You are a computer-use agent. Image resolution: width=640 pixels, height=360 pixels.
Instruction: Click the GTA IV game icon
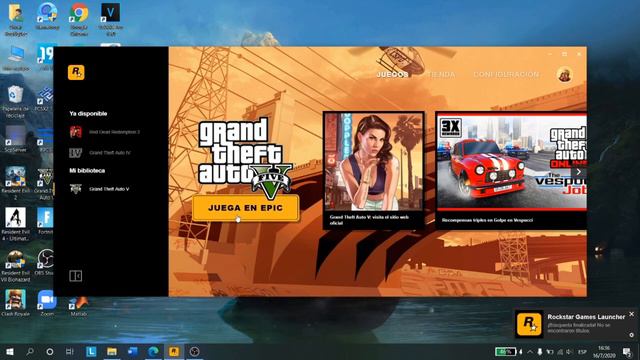[x=76, y=153]
